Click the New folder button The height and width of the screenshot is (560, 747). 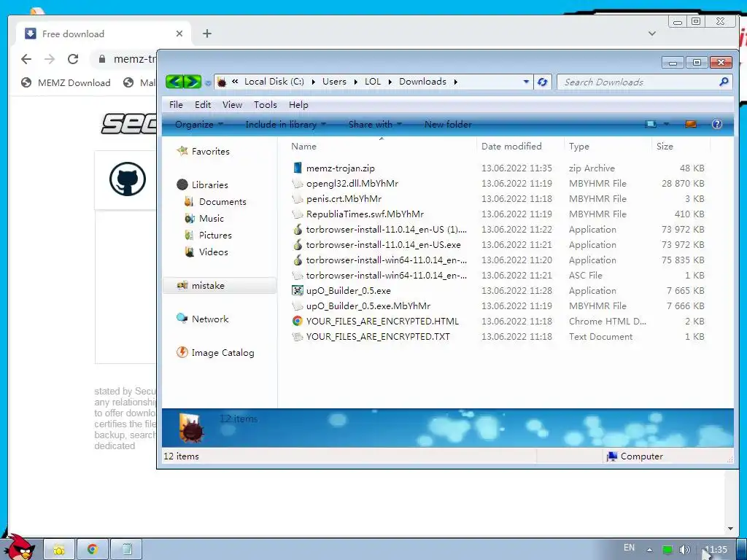coord(448,124)
